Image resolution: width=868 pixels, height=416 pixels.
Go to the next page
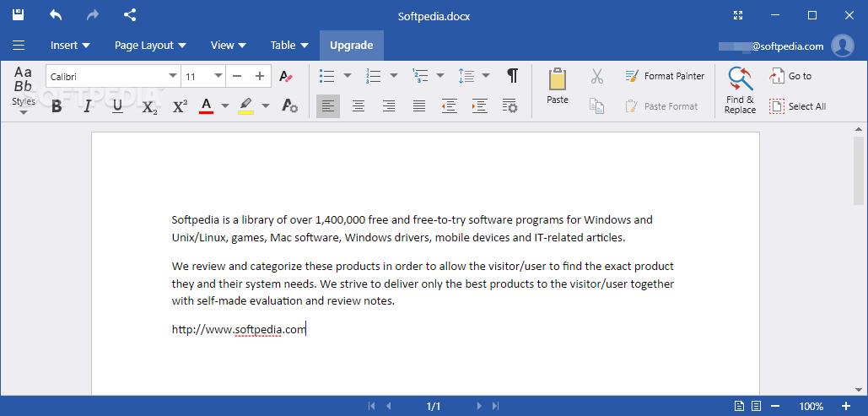479,406
